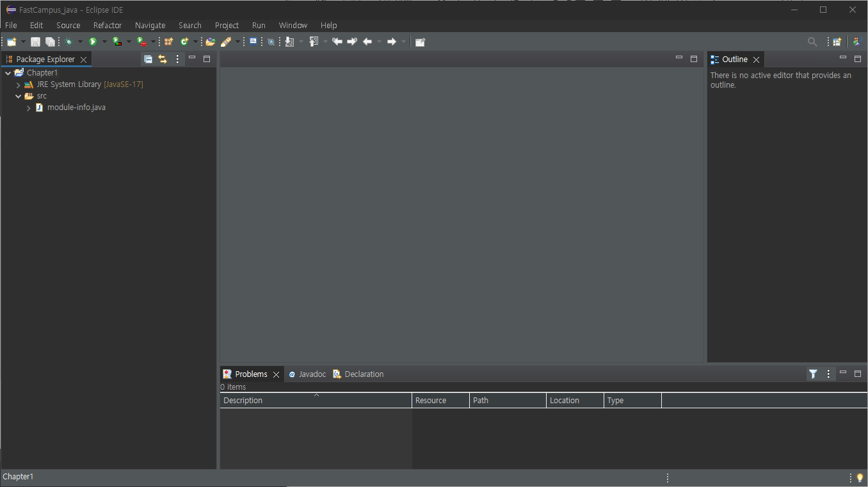Screen dimensions: 868x487
Task: Click the Open Perspective icon
Action: pyautogui.click(x=837, y=42)
